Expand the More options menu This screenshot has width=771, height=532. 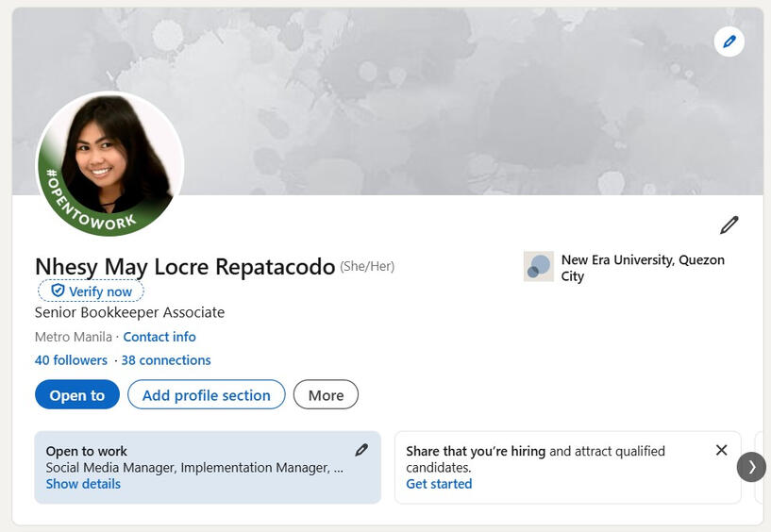(326, 395)
